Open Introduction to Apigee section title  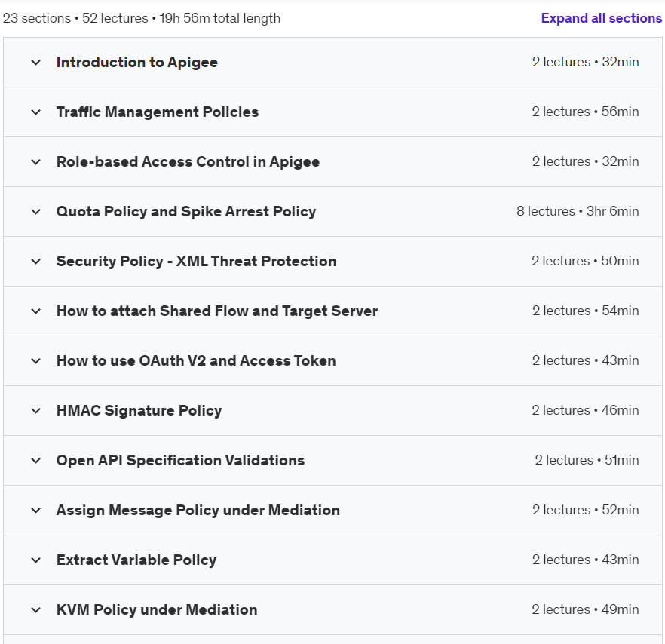click(137, 63)
